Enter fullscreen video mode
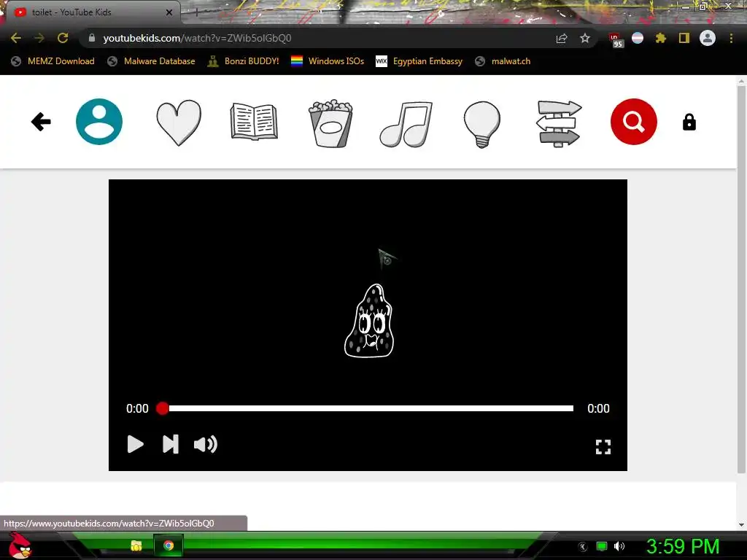Image resolution: width=747 pixels, height=560 pixels. coord(603,447)
